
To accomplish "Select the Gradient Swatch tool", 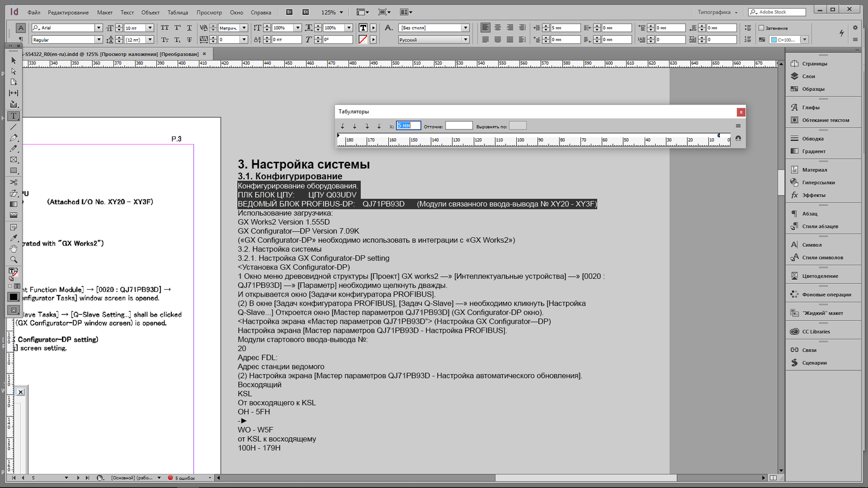I will pyautogui.click(x=13, y=204).
